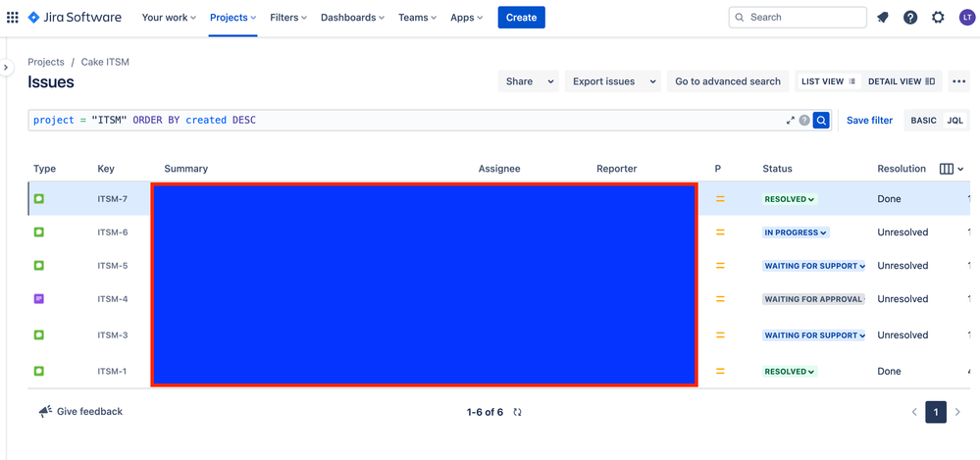Open the settings gear icon
The width and height of the screenshot is (980, 460).
[938, 18]
